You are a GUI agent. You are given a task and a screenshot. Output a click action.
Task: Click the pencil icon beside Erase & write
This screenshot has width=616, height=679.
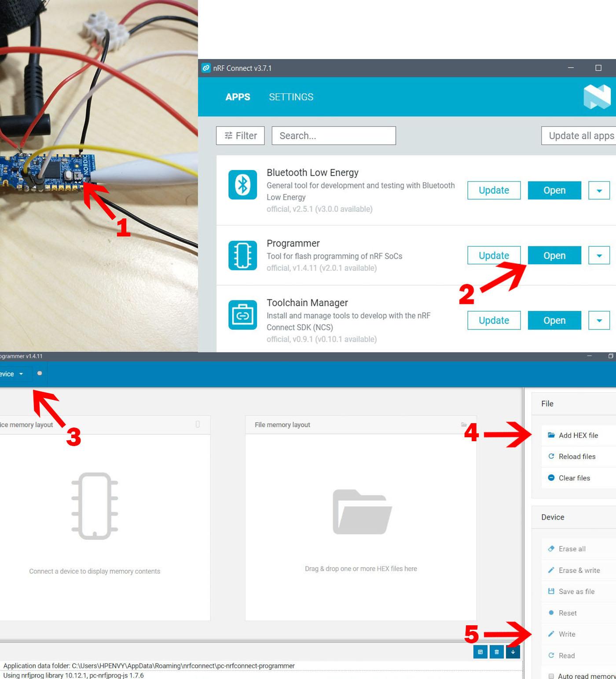point(551,570)
